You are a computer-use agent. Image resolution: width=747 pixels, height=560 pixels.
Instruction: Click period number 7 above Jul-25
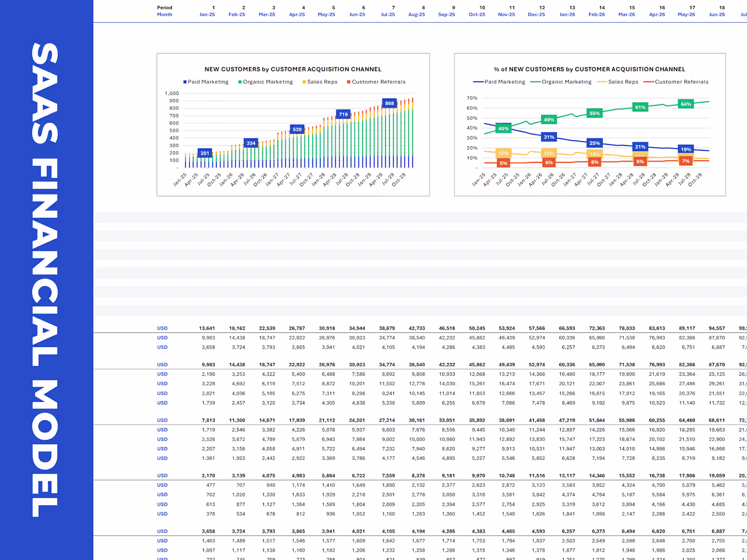(393, 8)
